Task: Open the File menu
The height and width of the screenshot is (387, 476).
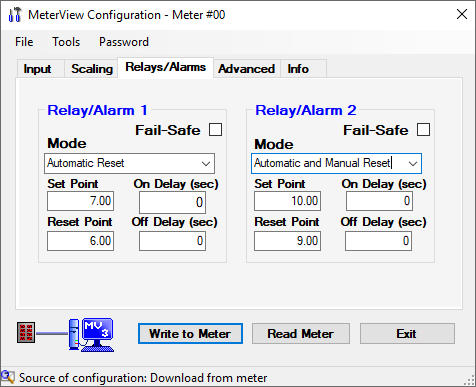Action: coord(24,42)
